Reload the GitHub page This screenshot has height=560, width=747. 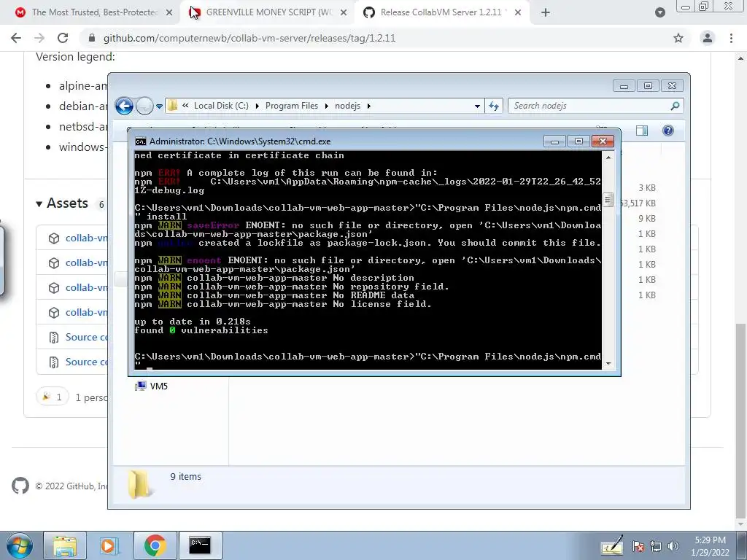click(x=63, y=38)
